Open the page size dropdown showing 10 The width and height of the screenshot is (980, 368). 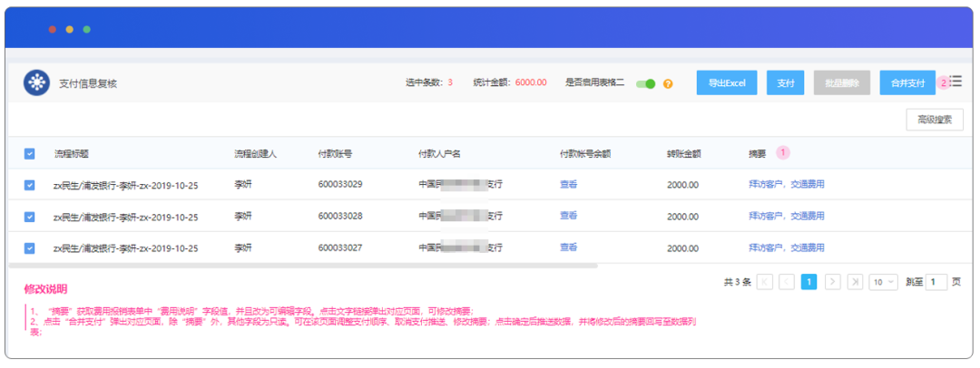coord(883,282)
